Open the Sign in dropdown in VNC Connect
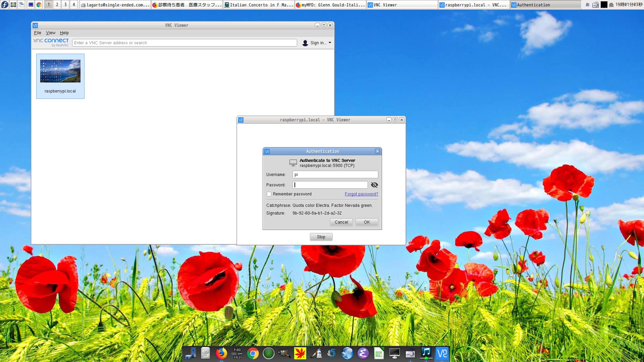644x362 pixels. pyautogui.click(x=317, y=43)
